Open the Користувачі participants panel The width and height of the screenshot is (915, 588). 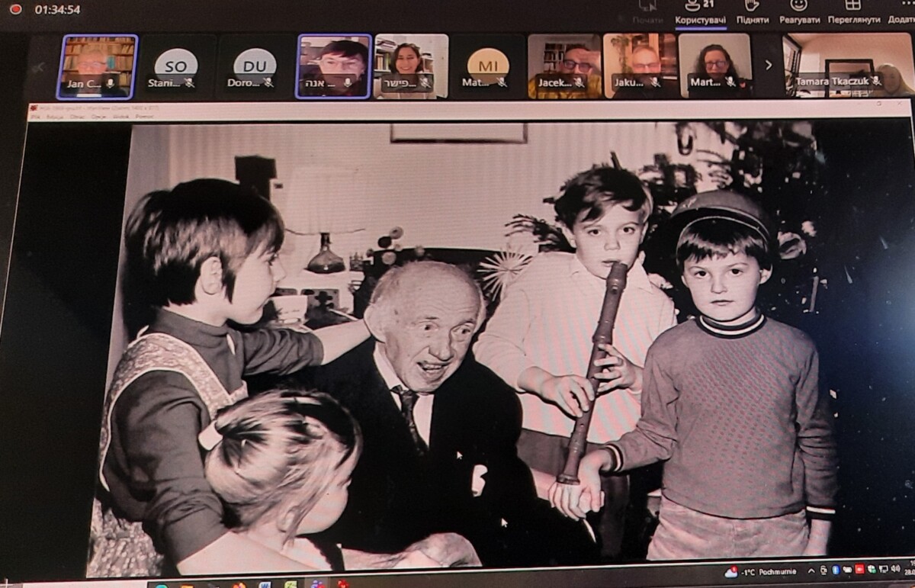point(698,11)
